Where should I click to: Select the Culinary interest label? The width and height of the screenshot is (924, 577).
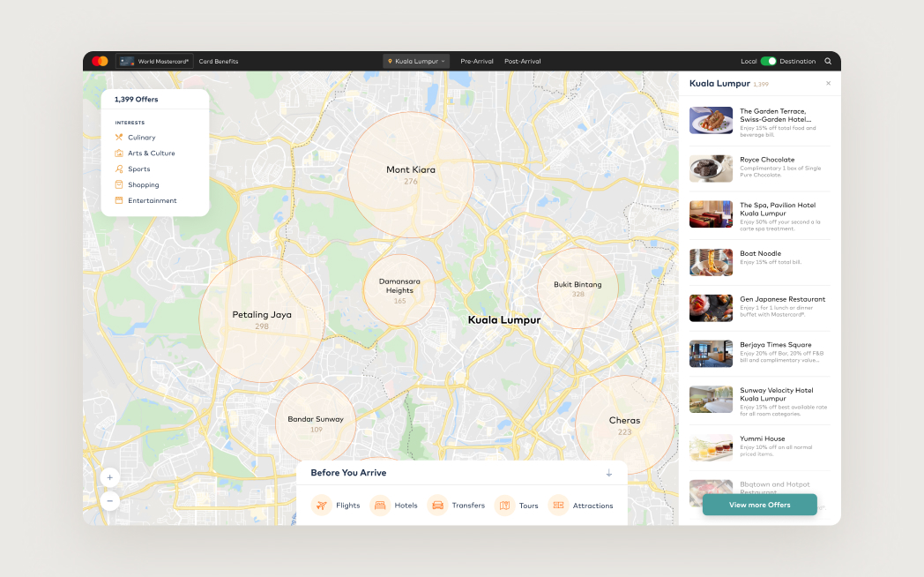[x=142, y=138]
